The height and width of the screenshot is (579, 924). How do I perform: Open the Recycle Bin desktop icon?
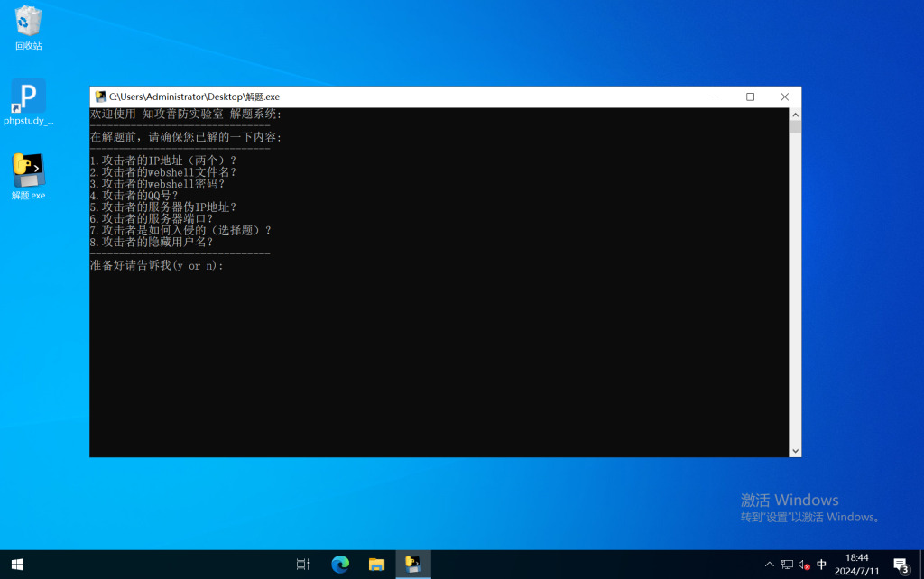(x=28, y=23)
